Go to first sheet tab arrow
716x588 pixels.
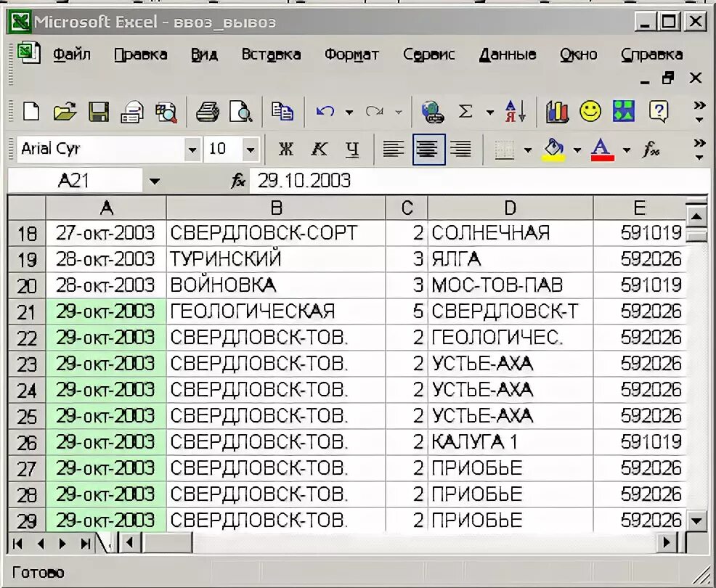17,543
